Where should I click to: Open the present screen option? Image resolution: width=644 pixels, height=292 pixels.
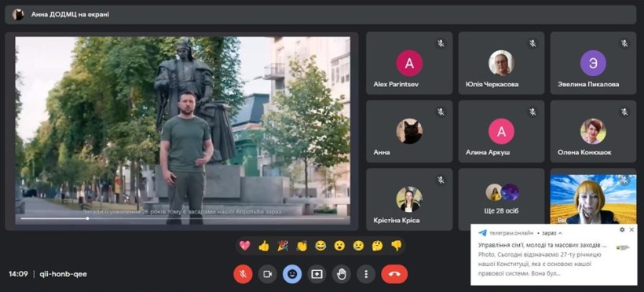coord(317,274)
